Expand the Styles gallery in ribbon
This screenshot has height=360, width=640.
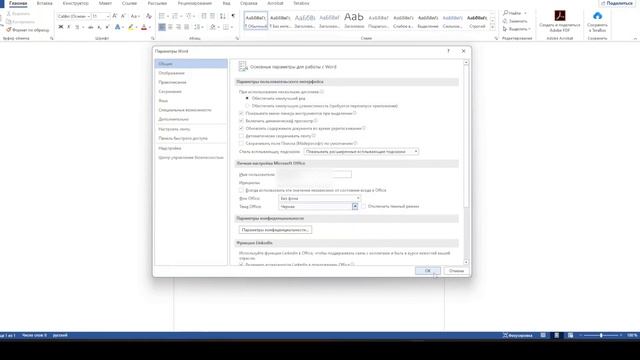pos(493,27)
